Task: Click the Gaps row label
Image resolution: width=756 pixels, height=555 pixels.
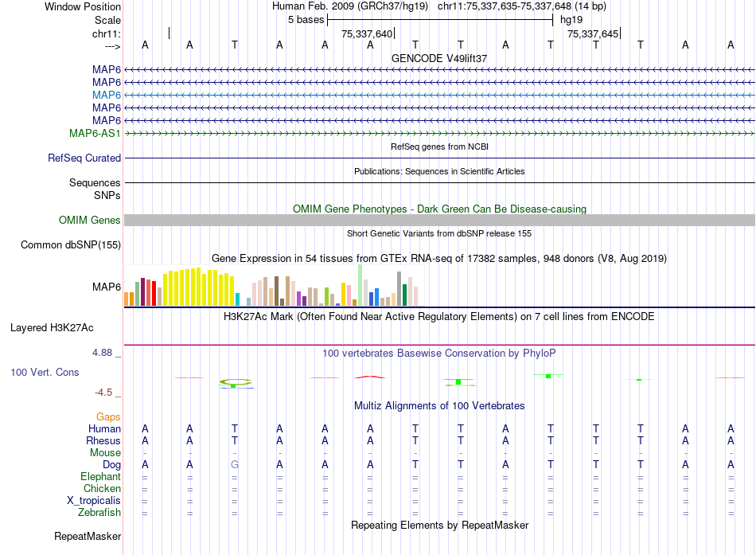Action: [x=108, y=417]
